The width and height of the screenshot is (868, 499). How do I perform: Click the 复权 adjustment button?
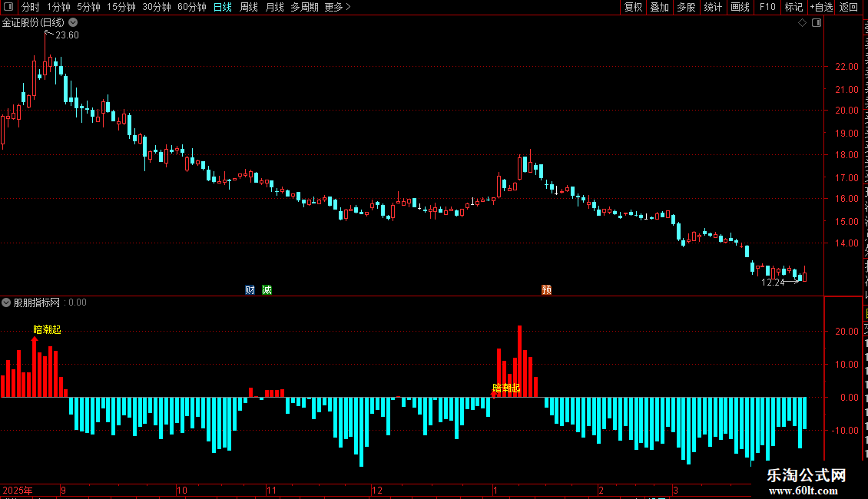(633, 7)
